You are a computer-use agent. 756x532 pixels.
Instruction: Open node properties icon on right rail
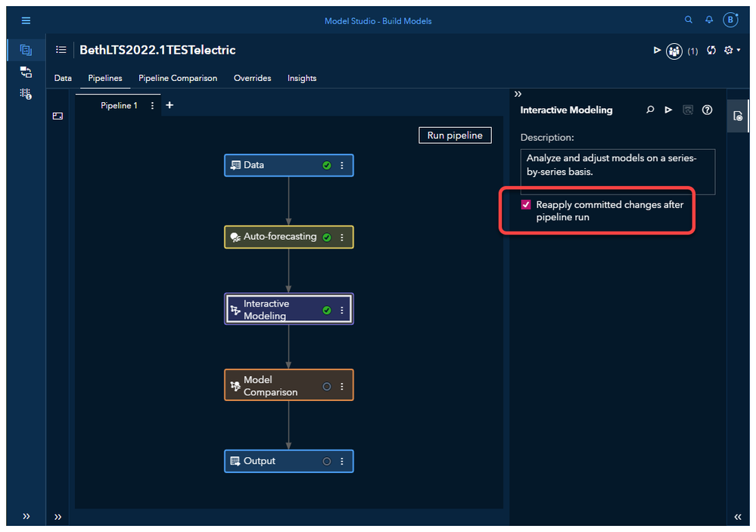[738, 116]
